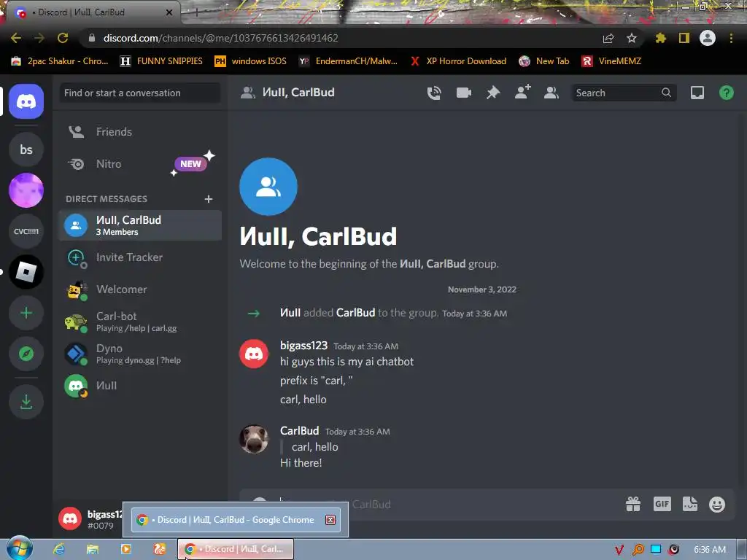The width and height of the screenshot is (747, 560).
Task: Send a gift with Nitro icon
Action: (633, 504)
